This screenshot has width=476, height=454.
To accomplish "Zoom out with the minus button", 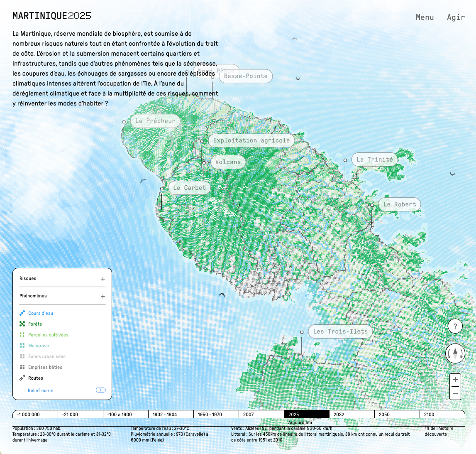I will click(x=455, y=393).
